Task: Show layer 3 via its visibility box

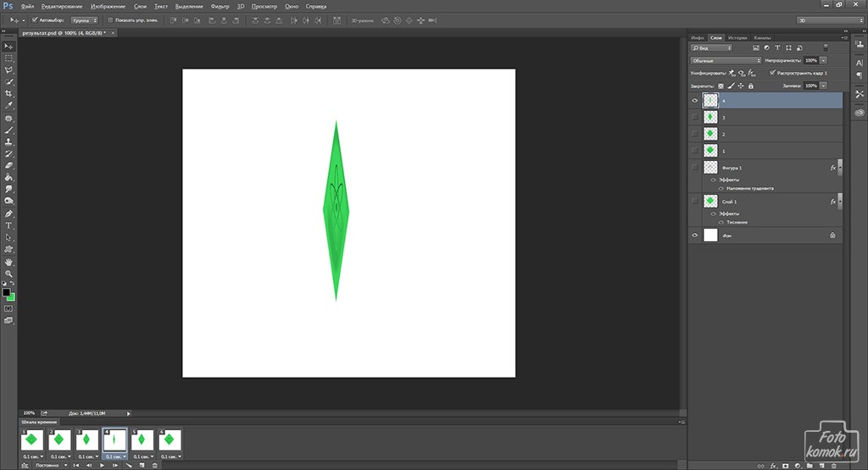Action: pos(695,117)
